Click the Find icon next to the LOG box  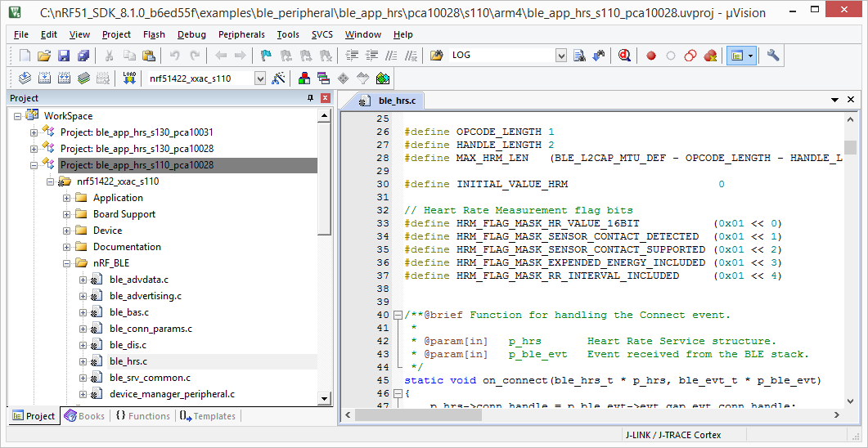579,56
